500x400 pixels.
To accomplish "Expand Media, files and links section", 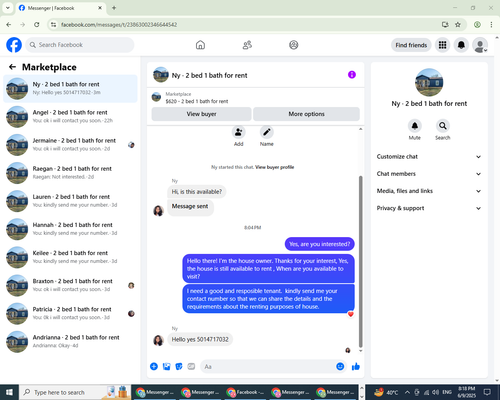I will point(429,191).
